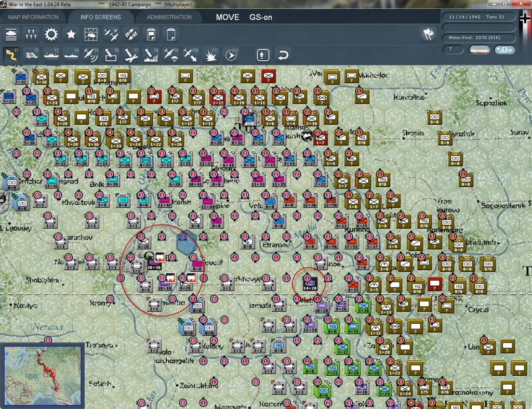Viewport: 532px width, 409px height.
Task: Open the MAP INFORMATION tab
Action: pyautogui.click(x=33, y=17)
